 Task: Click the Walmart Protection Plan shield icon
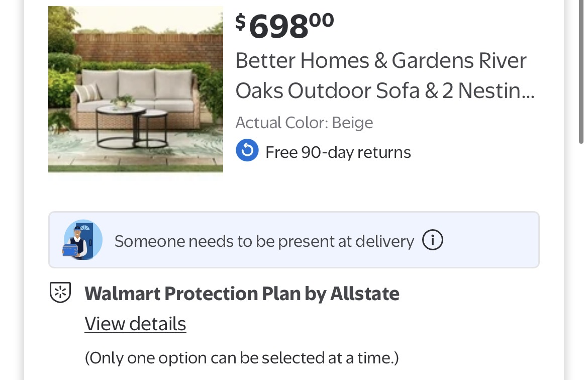point(60,293)
